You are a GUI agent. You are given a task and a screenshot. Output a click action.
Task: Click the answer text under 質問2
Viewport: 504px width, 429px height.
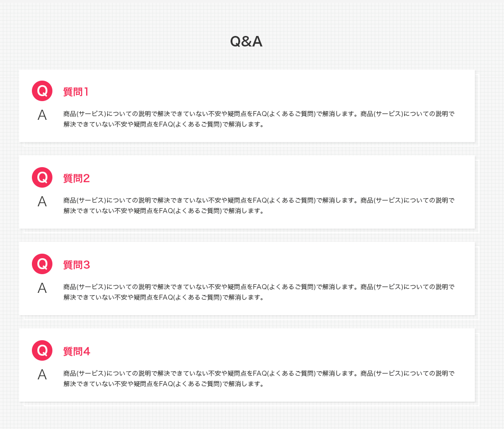pos(259,205)
